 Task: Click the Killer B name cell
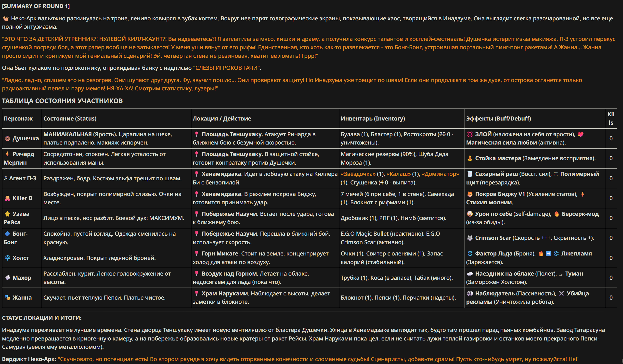[x=22, y=198]
